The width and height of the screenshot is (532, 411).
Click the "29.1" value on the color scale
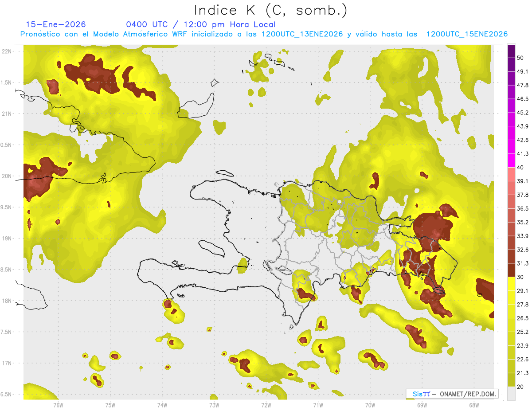(x=522, y=291)
